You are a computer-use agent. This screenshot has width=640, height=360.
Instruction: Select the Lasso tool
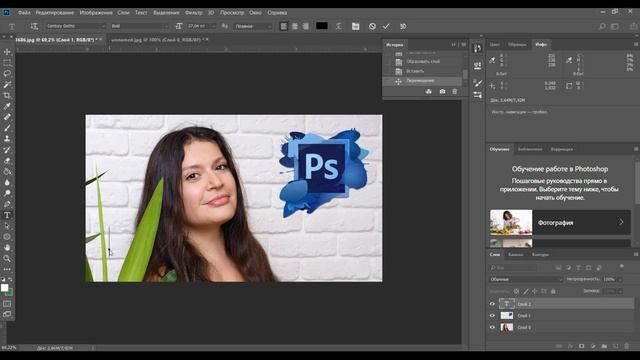(x=7, y=73)
